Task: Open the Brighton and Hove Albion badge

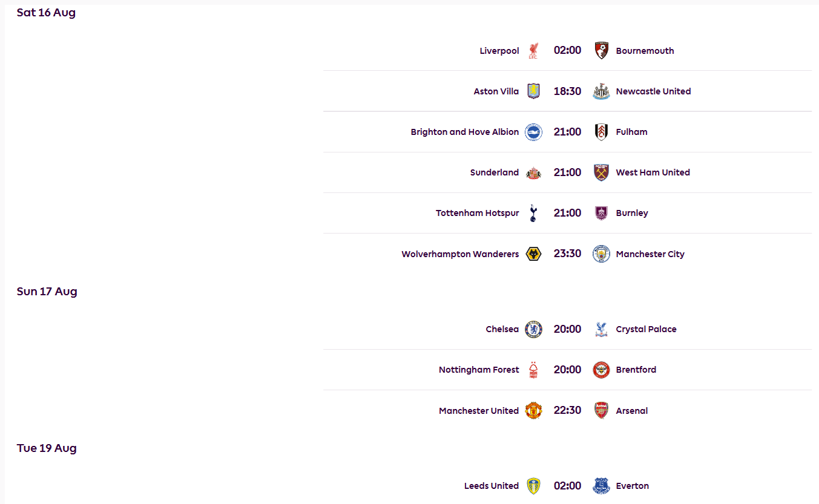Action: pos(533,132)
